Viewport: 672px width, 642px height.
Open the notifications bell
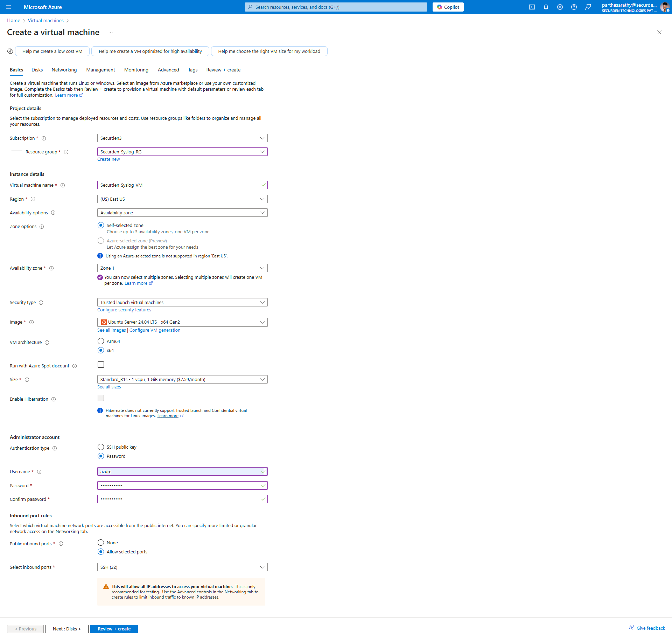pos(546,7)
